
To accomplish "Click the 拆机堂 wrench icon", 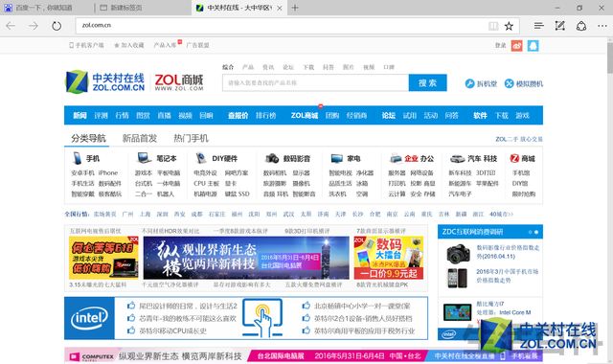I will (x=469, y=83).
